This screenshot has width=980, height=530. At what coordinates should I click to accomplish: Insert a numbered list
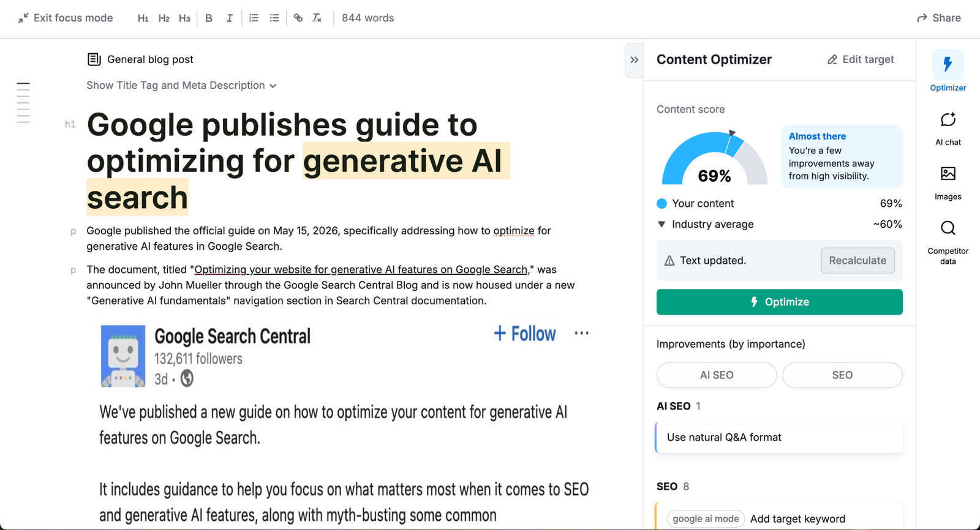[254, 18]
